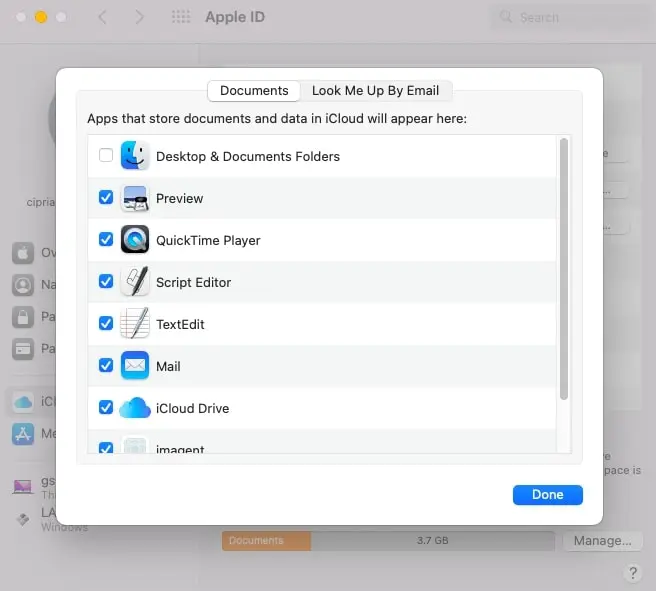Click the yellow minimize window button

point(41,17)
